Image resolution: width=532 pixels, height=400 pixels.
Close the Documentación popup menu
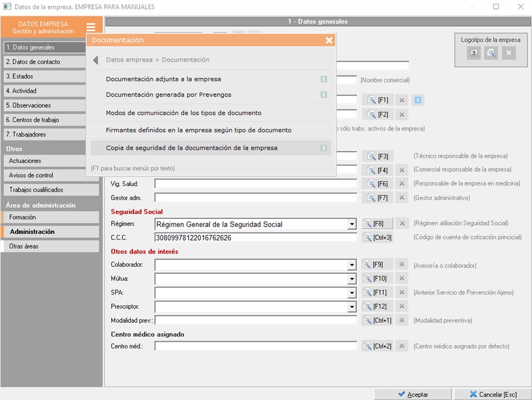point(329,40)
